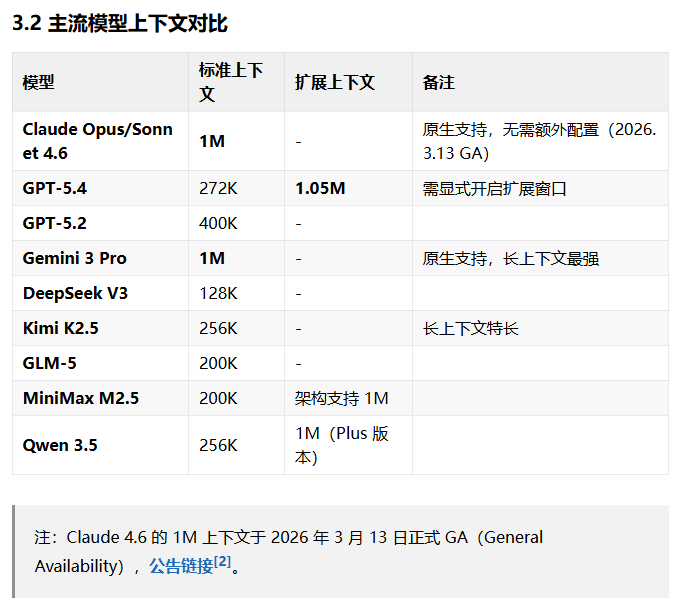Image resolution: width=678 pixels, height=605 pixels.
Task: Select the 256K value for Qwen 3.5
Action: [x=218, y=445]
